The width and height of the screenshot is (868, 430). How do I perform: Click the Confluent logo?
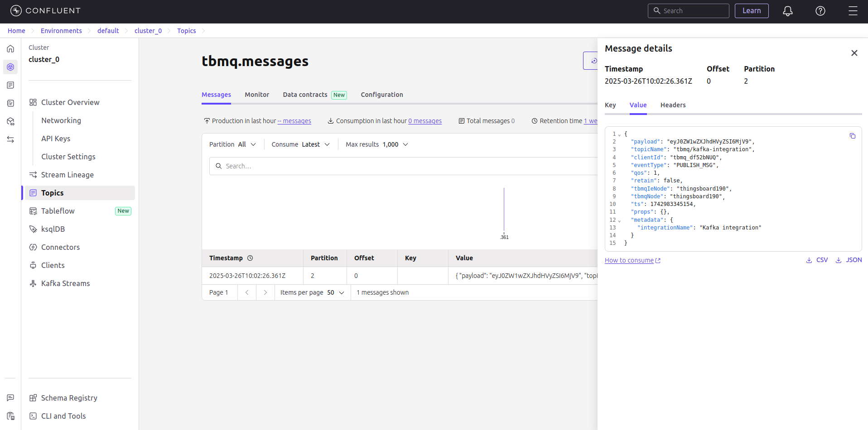coord(45,10)
